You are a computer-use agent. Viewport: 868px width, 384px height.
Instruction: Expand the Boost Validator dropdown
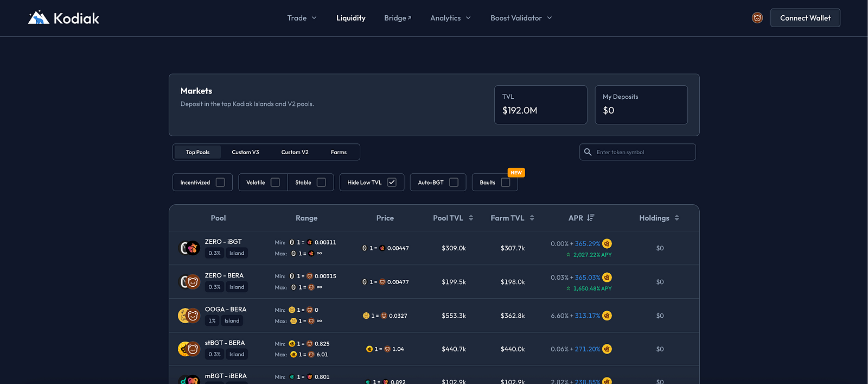pyautogui.click(x=521, y=18)
